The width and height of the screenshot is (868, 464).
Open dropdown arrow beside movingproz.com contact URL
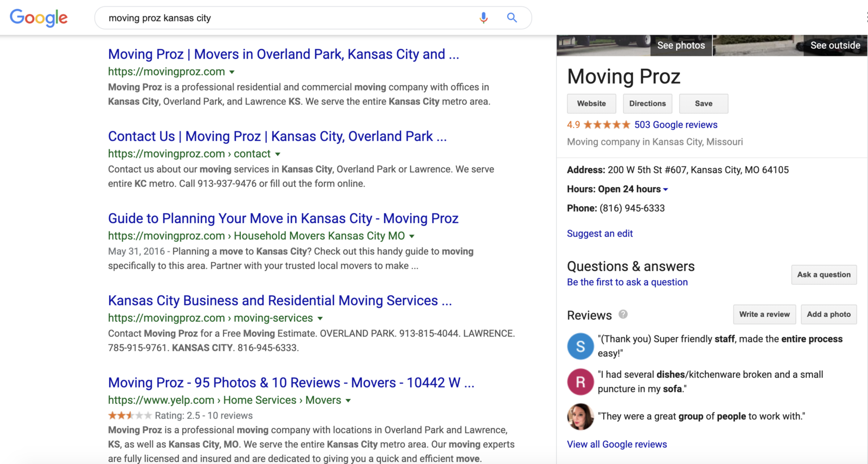point(278,154)
